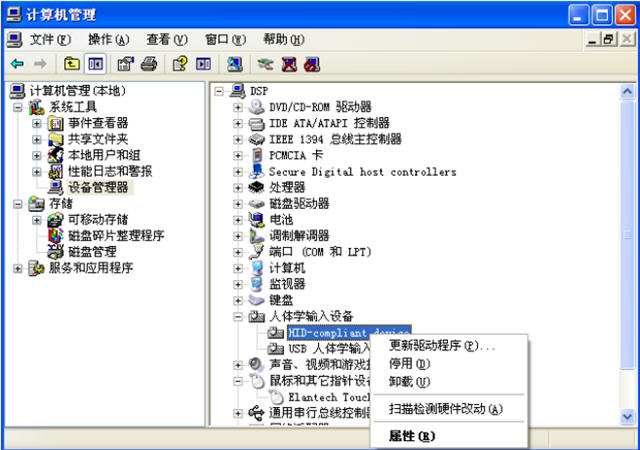This screenshot has height=450, width=640.
Task: Expand the 服务和应用程序 node
Action: [17, 268]
